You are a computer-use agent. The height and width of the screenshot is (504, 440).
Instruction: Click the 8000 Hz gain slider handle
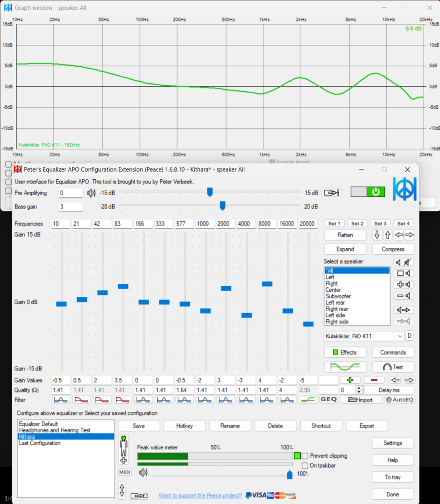pos(267,284)
